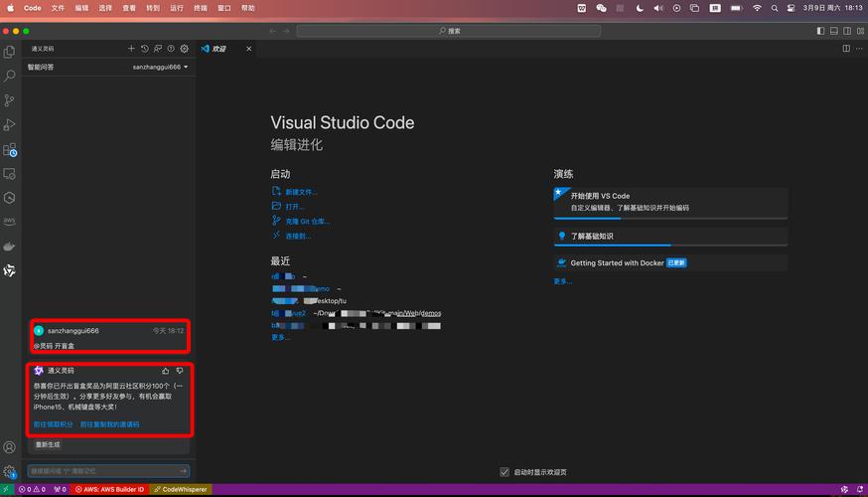Open WeChat icon in macOS menu bar

601,8
